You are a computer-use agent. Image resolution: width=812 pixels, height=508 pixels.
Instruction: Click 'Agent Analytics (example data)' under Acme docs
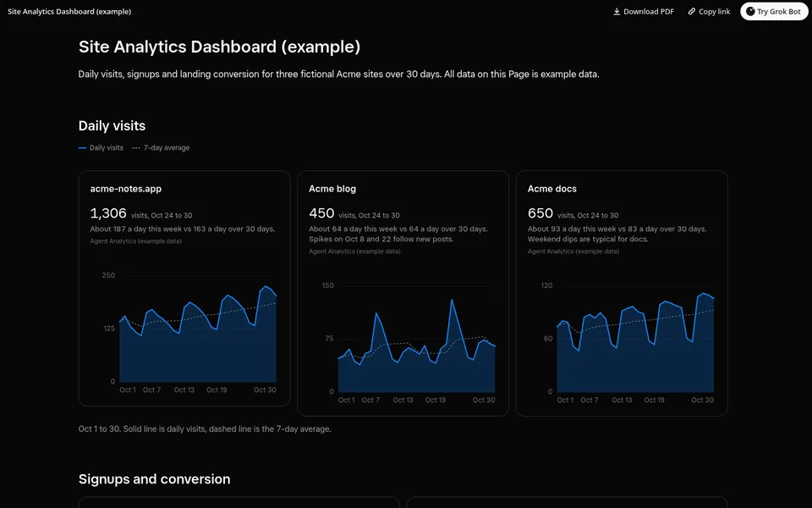(573, 251)
